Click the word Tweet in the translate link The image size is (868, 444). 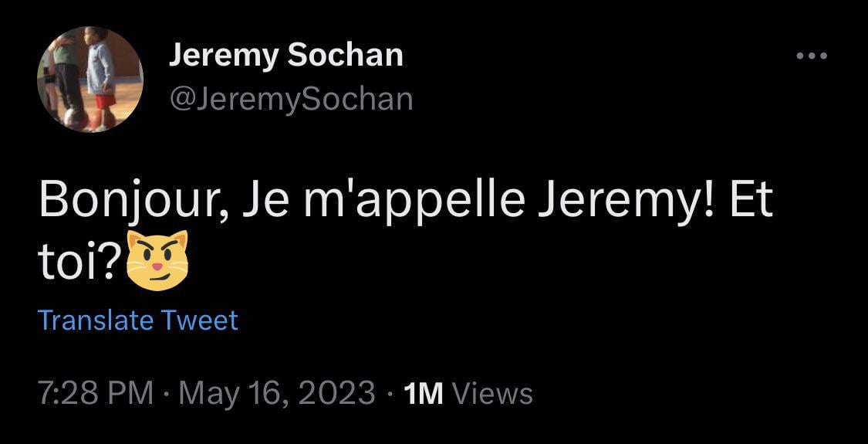click(x=200, y=320)
